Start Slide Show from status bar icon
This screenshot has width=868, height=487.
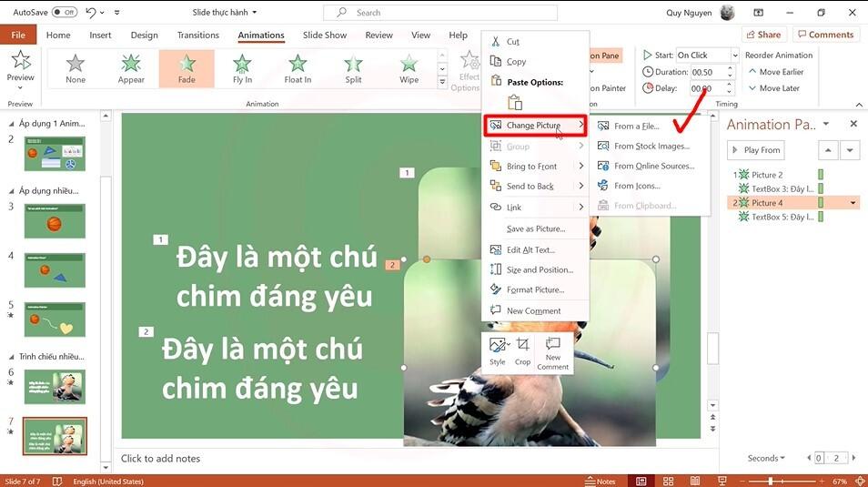tap(722, 481)
